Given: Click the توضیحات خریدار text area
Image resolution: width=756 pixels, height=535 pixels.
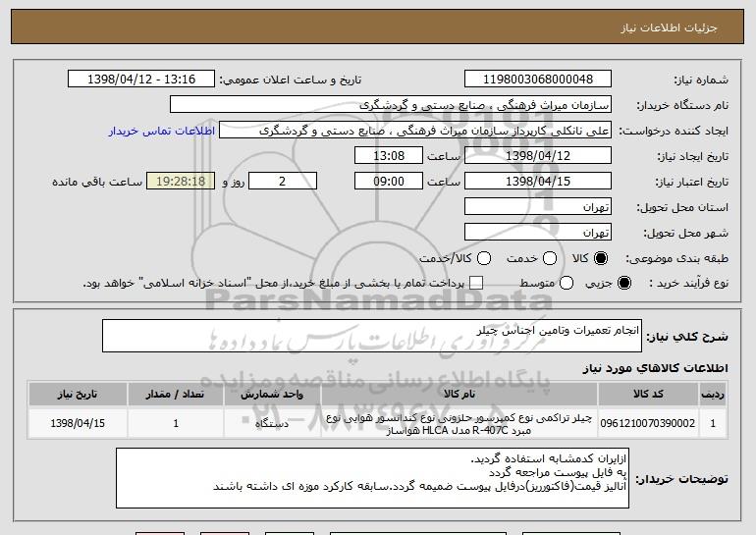Looking at the screenshot, I should [x=372, y=478].
